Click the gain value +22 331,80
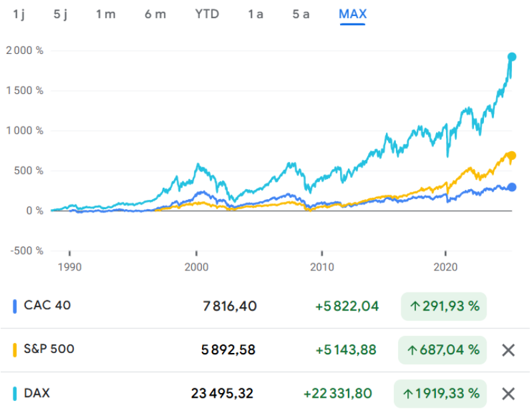The width and height of the screenshot is (532, 411). point(337,394)
